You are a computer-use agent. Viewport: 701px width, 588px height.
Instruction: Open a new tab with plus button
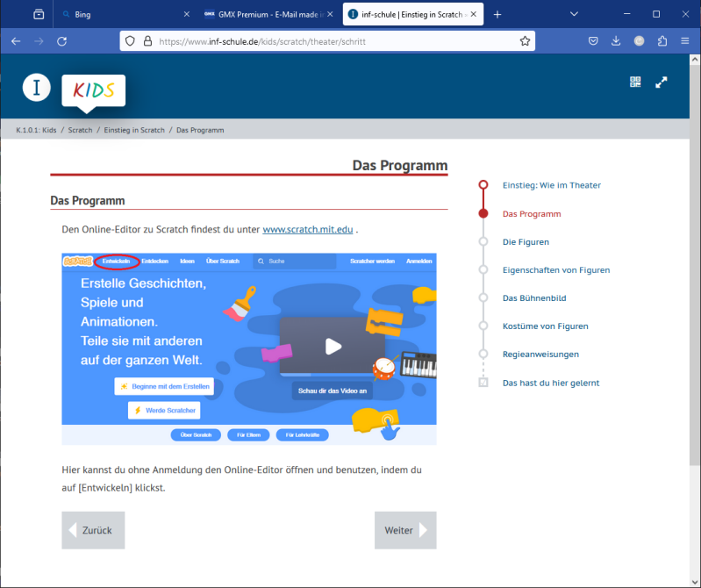tap(497, 14)
